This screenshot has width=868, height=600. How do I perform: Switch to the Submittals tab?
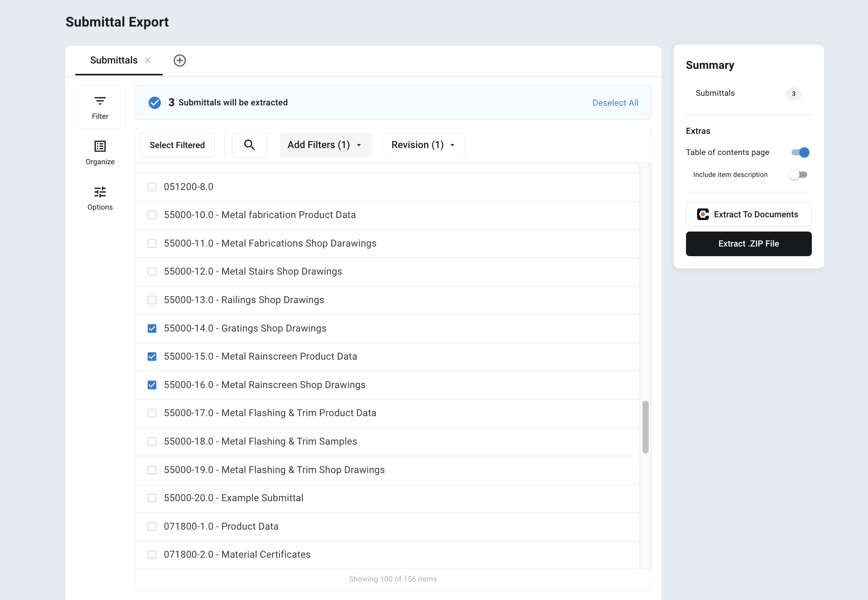[114, 60]
